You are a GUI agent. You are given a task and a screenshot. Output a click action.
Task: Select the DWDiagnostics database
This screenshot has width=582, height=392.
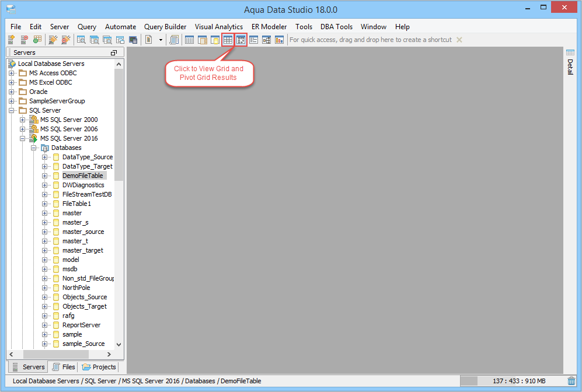click(x=83, y=185)
